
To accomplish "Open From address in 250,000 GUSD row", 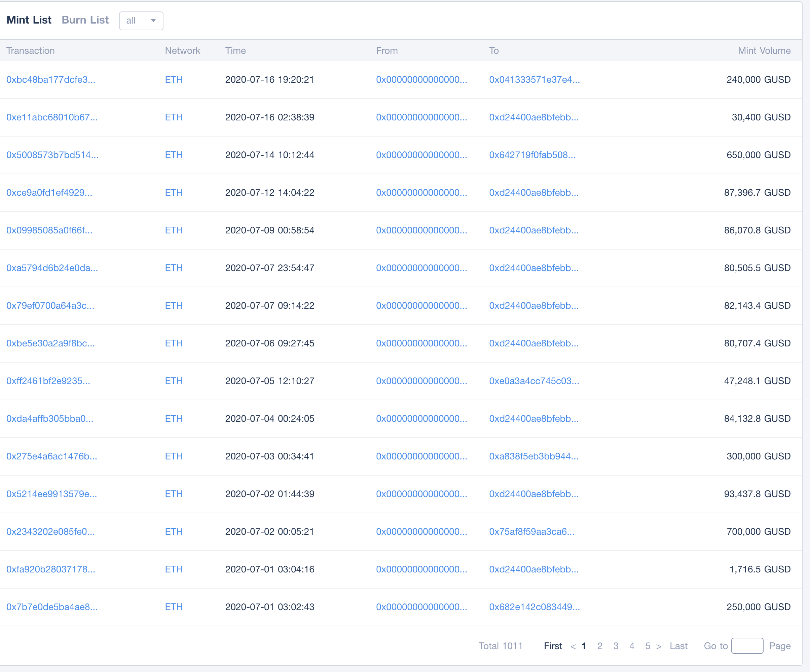I will pyautogui.click(x=421, y=607).
